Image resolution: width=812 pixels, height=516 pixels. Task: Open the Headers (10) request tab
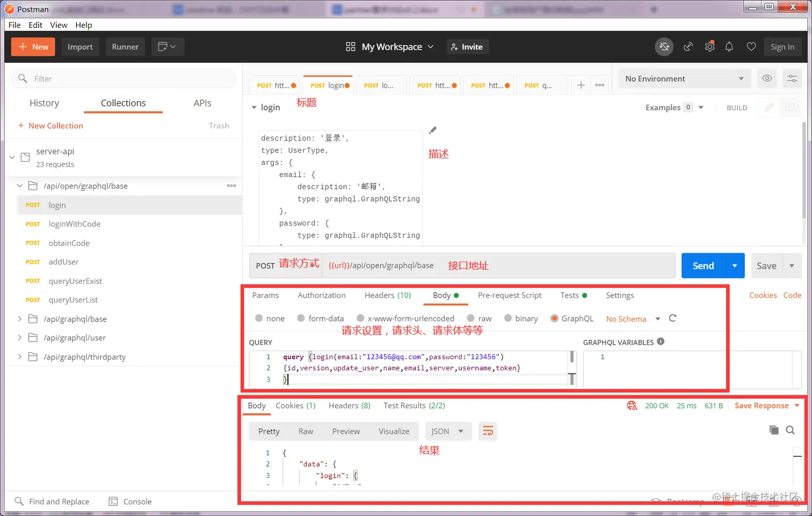point(388,295)
